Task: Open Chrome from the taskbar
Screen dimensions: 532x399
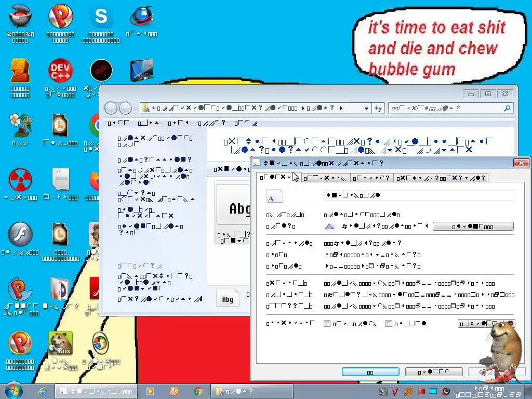Action: (198, 391)
